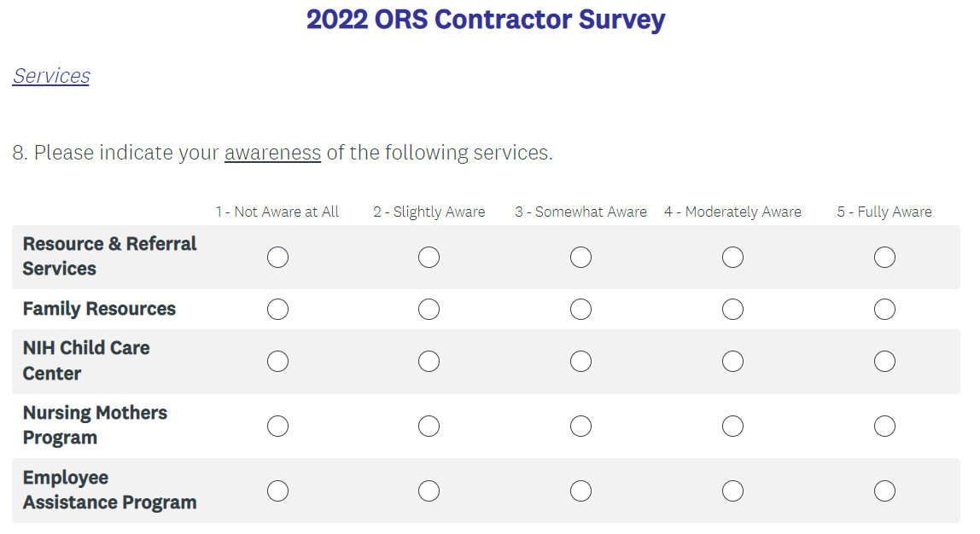Mark Resource & Referral Services as Somewhat Aware
Screen dimensions: 980x534
click(x=580, y=257)
